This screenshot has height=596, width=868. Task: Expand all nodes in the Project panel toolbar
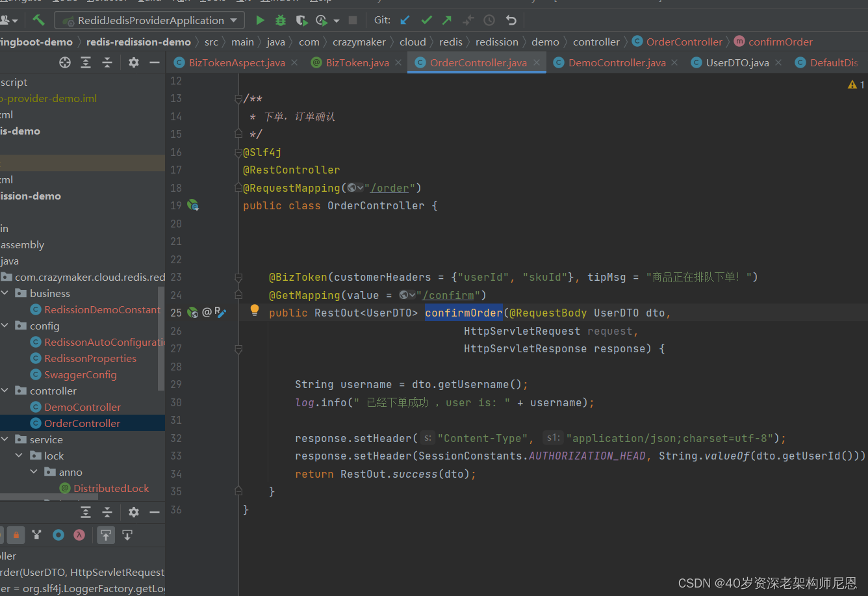coord(86,62)
